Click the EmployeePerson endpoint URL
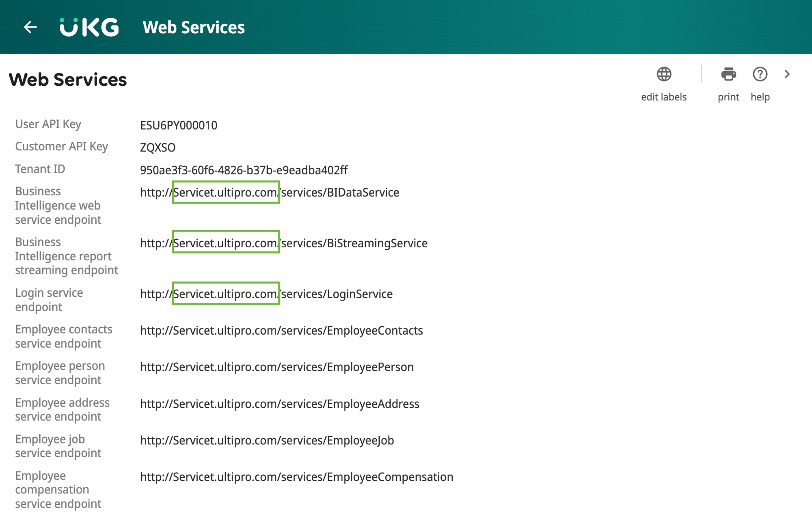 click(277, 367)
